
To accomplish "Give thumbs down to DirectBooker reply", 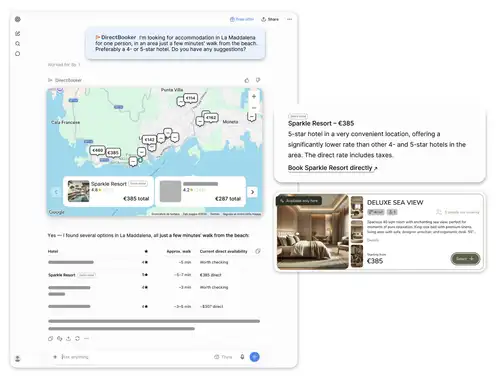I will point(258,80).
